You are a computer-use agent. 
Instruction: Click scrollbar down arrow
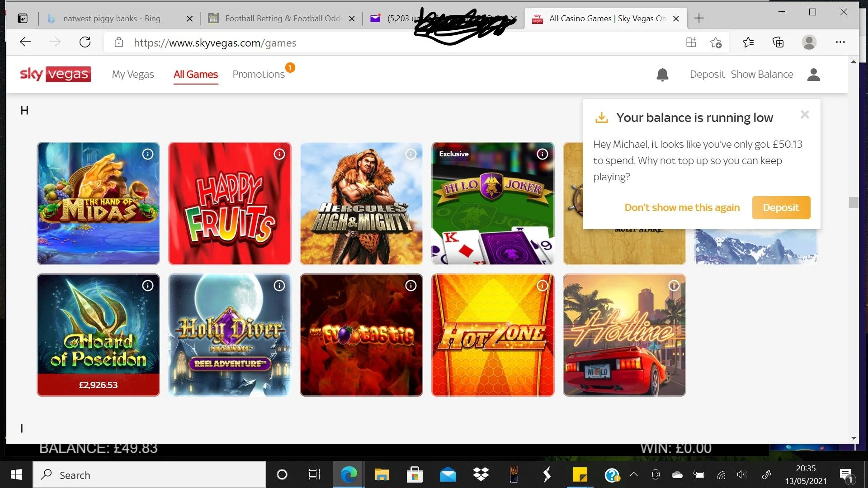click(854, 438)
